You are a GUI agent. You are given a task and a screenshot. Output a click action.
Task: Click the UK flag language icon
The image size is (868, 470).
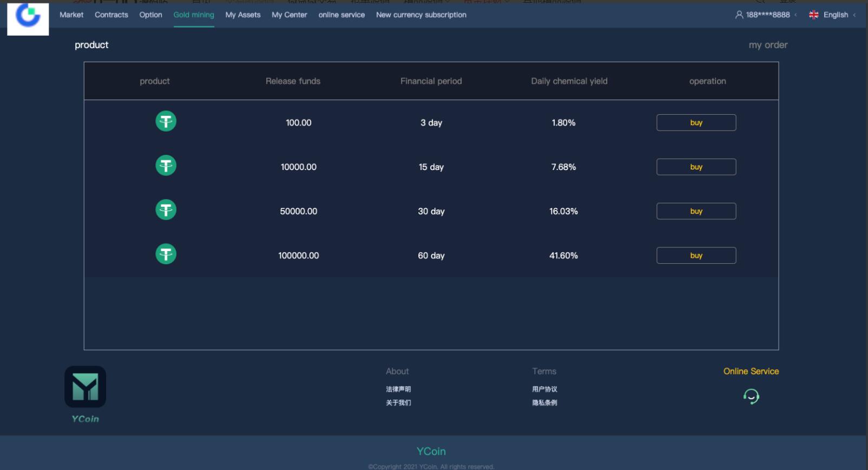click(x=813, y=15)
